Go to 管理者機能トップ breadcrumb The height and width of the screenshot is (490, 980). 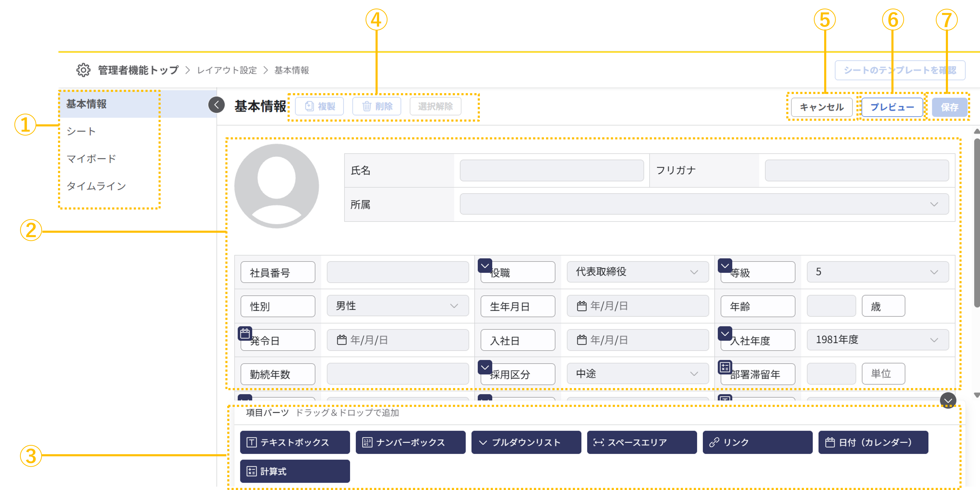(138, 70)
